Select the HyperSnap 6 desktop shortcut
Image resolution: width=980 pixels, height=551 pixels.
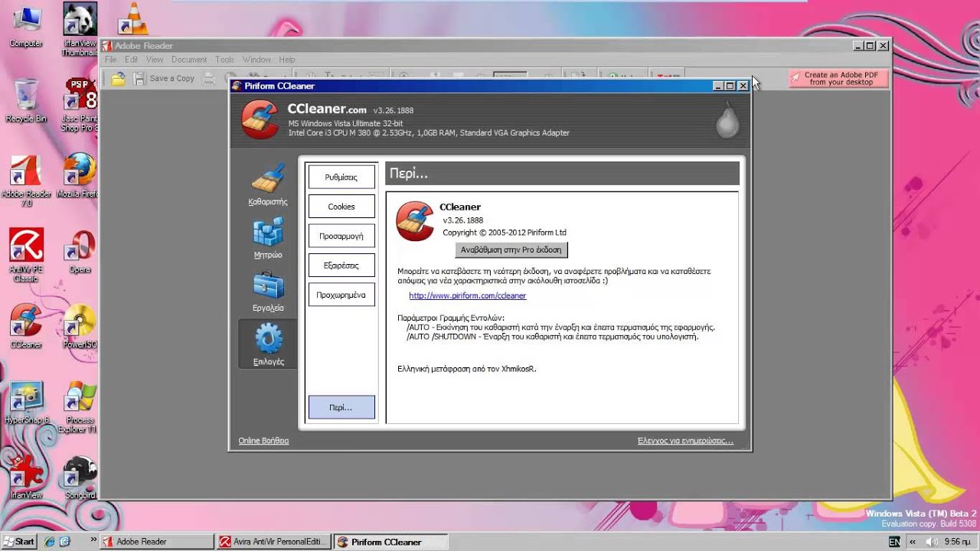26,402
